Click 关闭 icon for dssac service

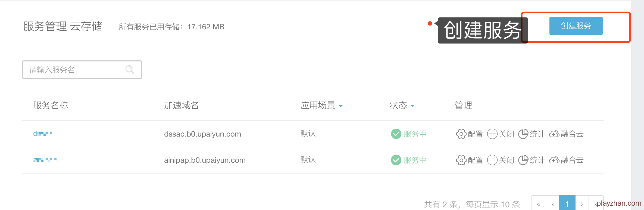(492, 134)
